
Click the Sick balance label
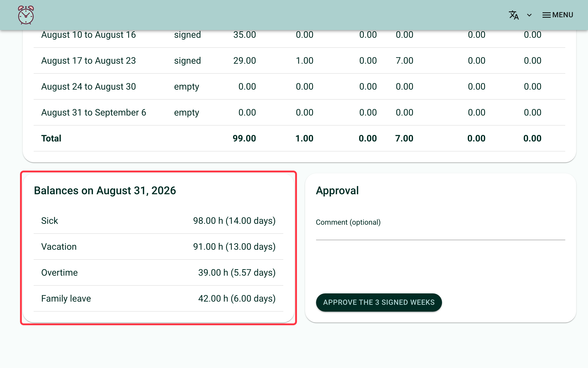coord(49,221)
